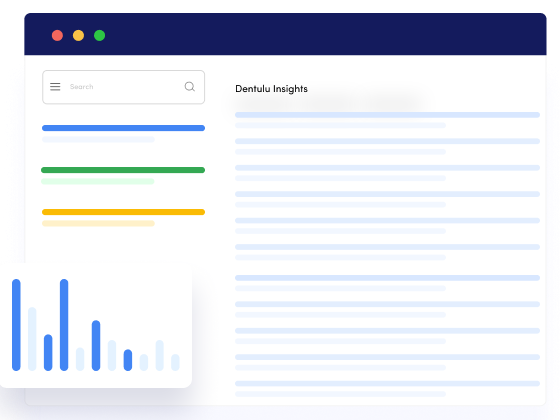
Task: Click the yellow minimize window dot
Action: coord(78,35)
